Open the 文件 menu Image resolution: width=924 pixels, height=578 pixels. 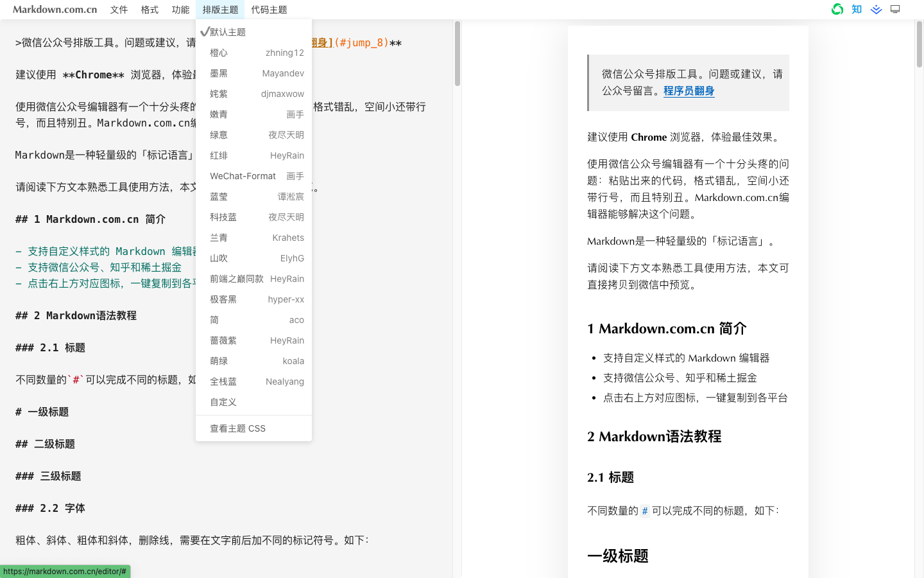pos(119,9)
